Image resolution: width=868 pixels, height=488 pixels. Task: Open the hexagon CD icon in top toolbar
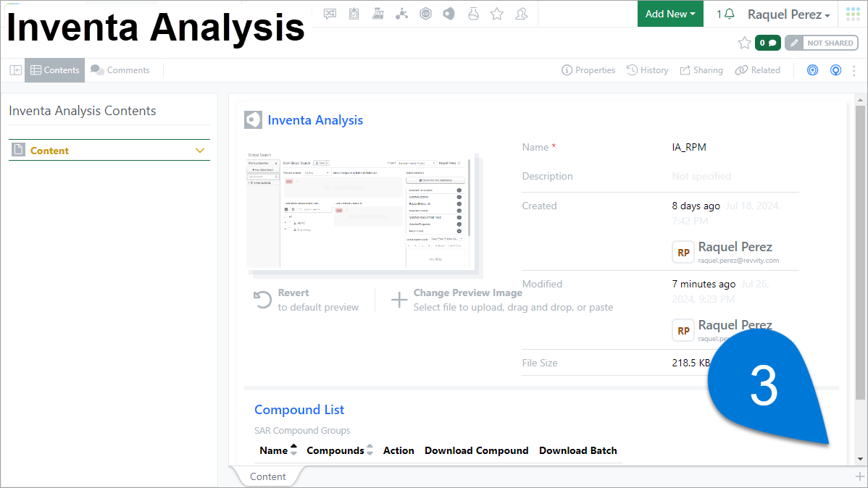tap(426, 14)
